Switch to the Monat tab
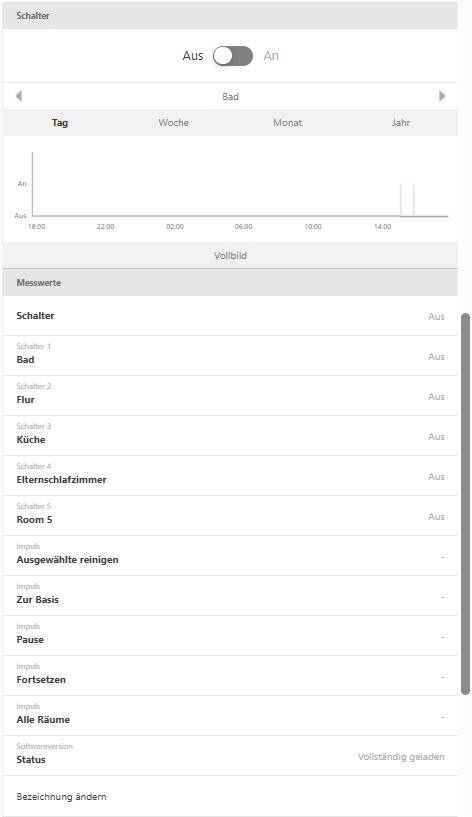Image resolution: width=472 pixels, height=817 pixels. tap(288, 122)
